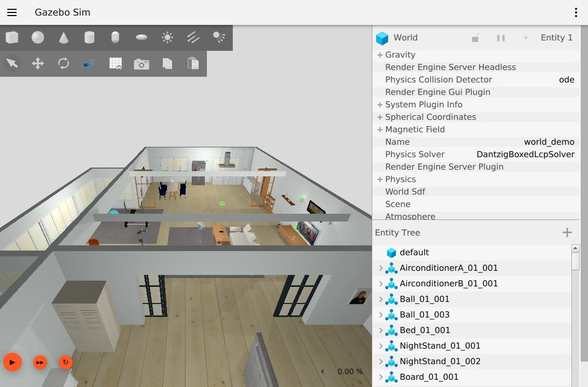Insert a cylinder shape
Viewport: 588px width, 387px height.
coord(89,37)
